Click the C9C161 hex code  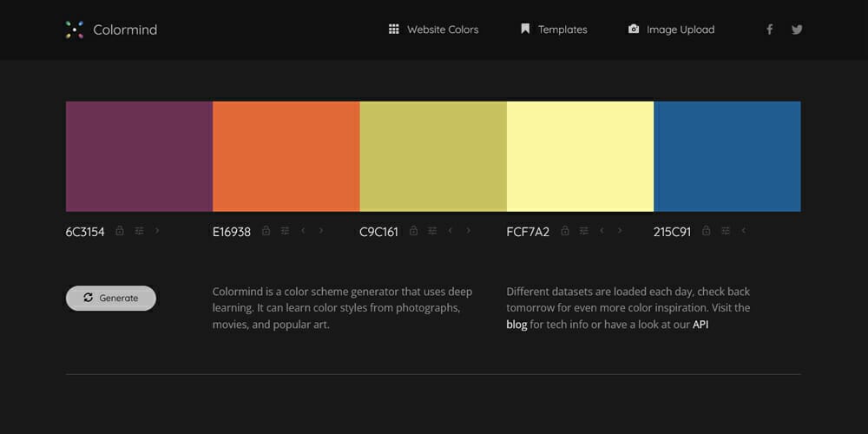pyautogui.click(x=378, y=232)
